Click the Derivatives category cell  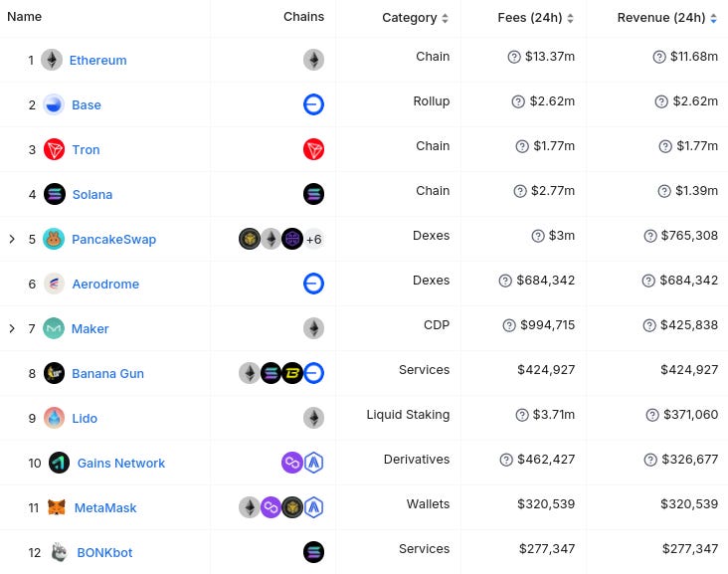(x=417, y=460)
